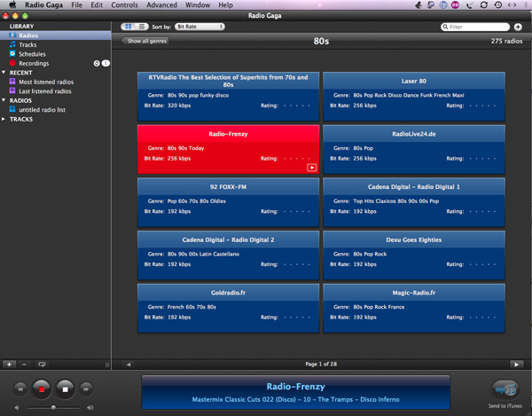Click the red Recordings icon
The height and width of the screenshot is (416, 532).
click(12, 63)
